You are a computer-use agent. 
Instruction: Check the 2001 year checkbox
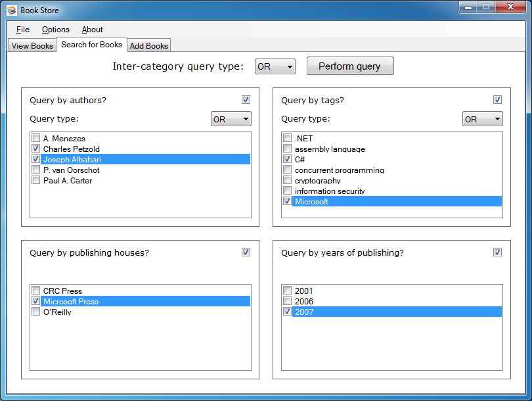288,291
